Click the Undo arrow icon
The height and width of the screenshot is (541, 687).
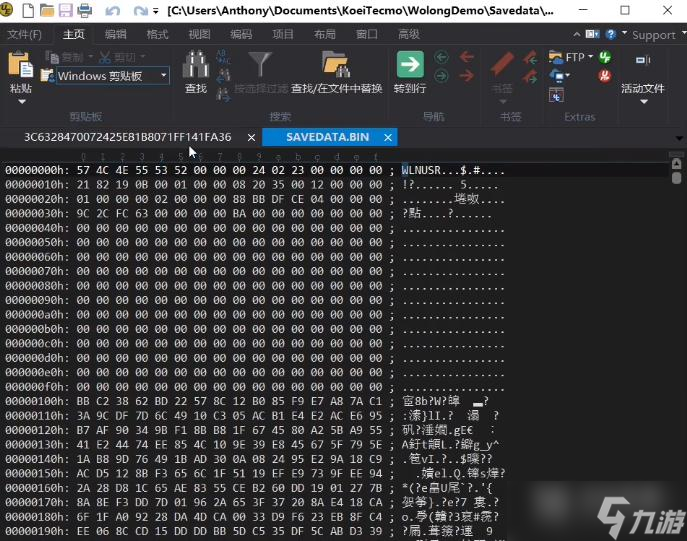(x=113, y=11)
